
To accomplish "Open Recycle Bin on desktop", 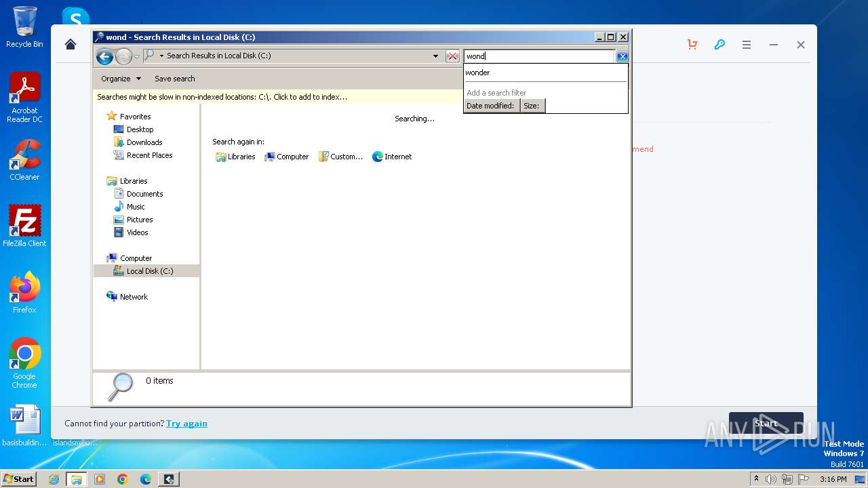I will click(x=24, y=28).
